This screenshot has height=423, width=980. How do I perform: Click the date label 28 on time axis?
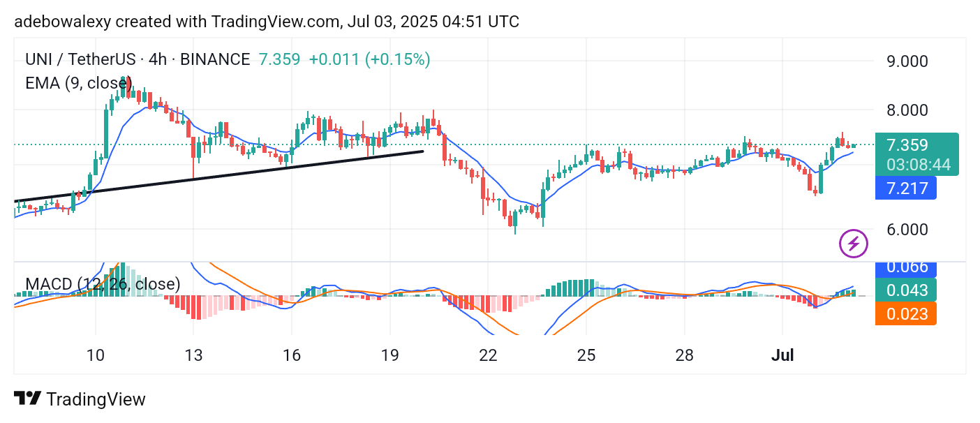point(685,355)
